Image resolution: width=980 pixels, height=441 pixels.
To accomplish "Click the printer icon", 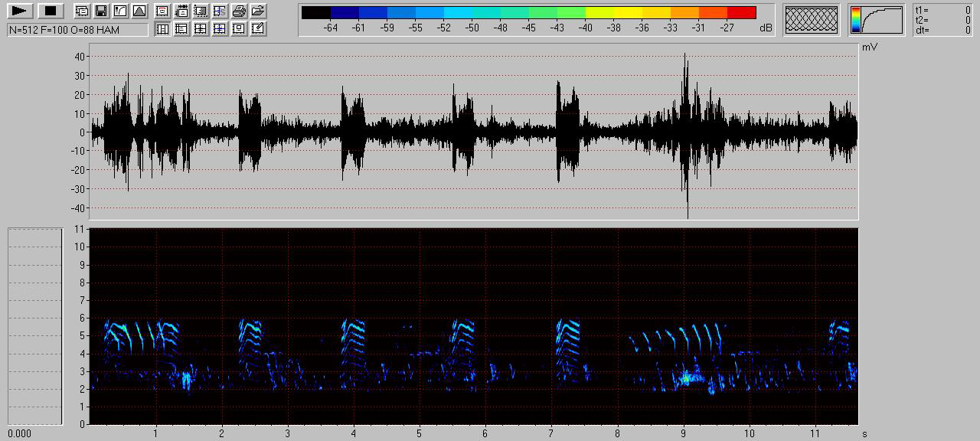I will (x=239, y=11).
